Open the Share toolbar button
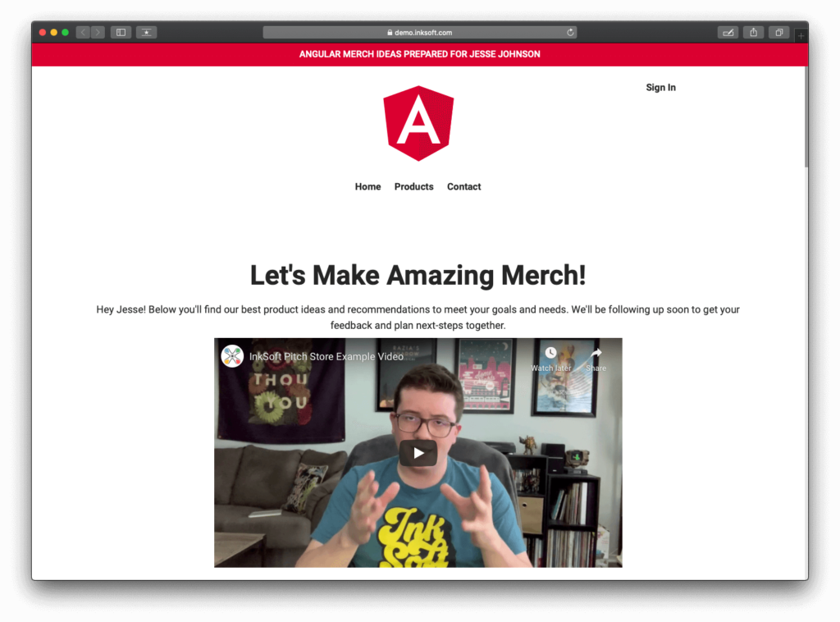The width and height of the screenshot is (840, 622). [x=753, y=32]
